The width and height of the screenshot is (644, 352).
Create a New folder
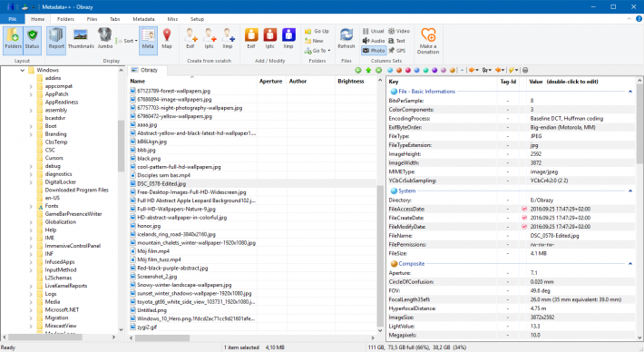(314, 41)
